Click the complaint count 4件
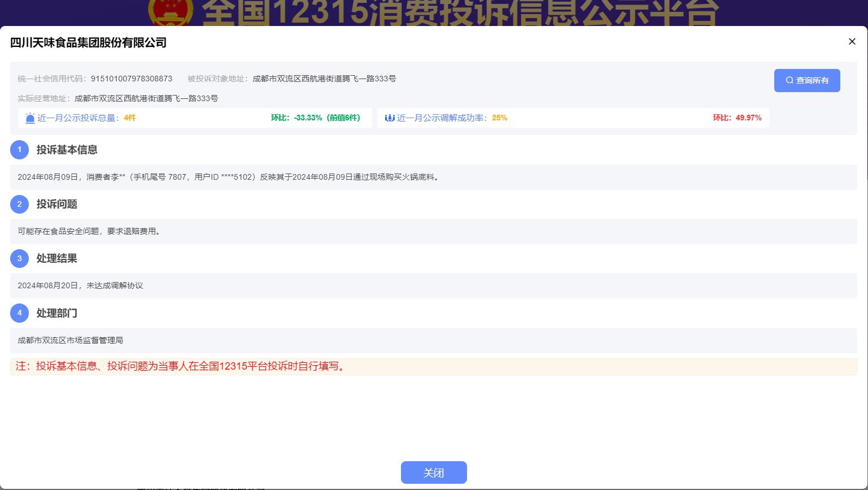Viewport: 868px width, 490px height. pos(130,118)
